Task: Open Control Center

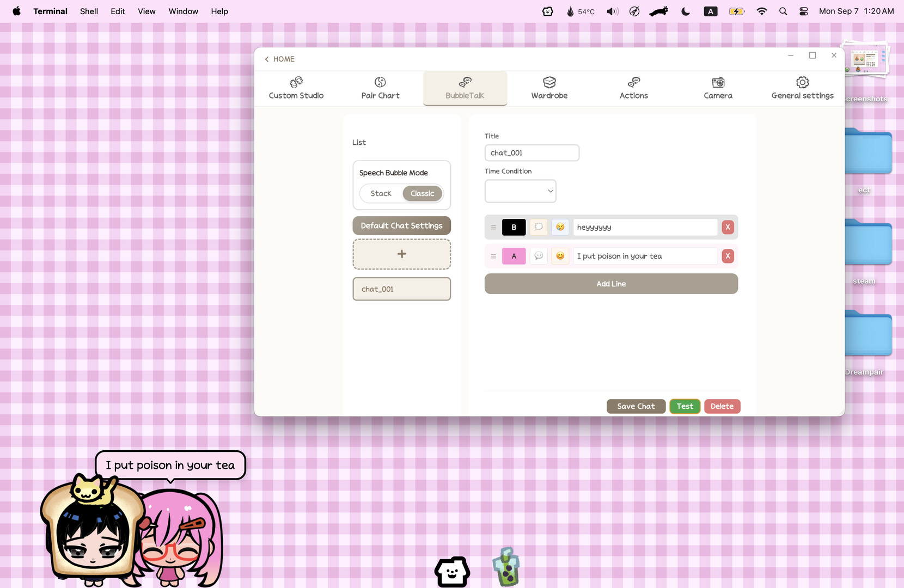Action: pyautogui.click(x=803, y=11)
